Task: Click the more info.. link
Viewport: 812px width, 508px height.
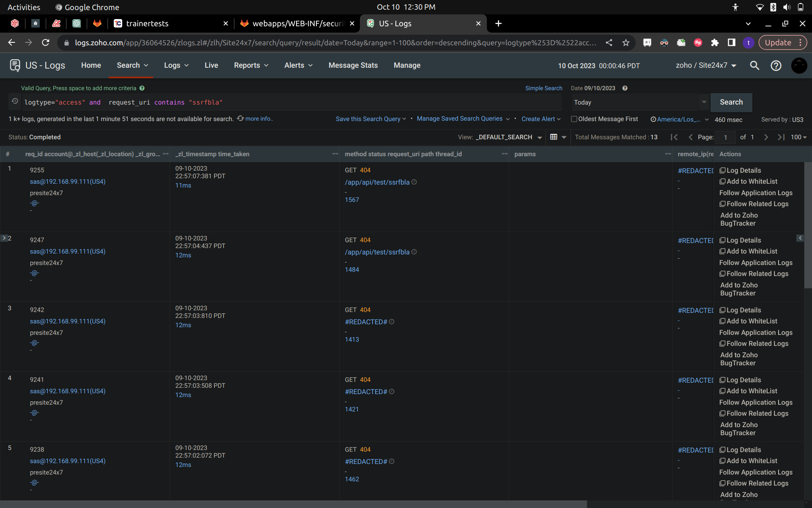Action: click(259, 119)
